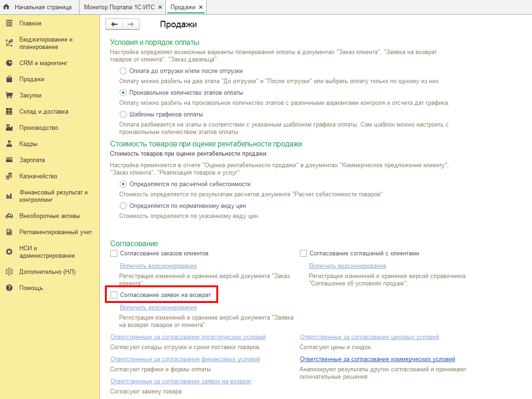Open the Производство section label
Image resolution: width=532 pixels, height=399 pixels.
pyautogui.click(x=39, y=128)
